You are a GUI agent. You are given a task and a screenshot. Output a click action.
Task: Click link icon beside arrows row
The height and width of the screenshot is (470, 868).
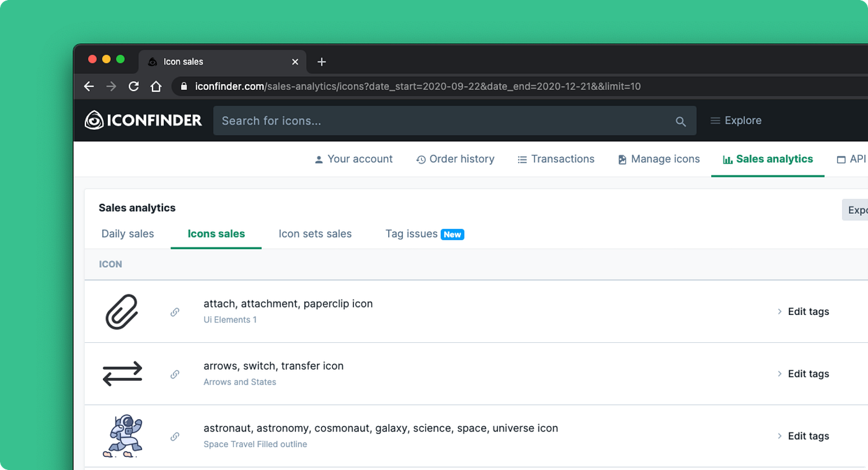pyautogui.click(x=175, y=374)
